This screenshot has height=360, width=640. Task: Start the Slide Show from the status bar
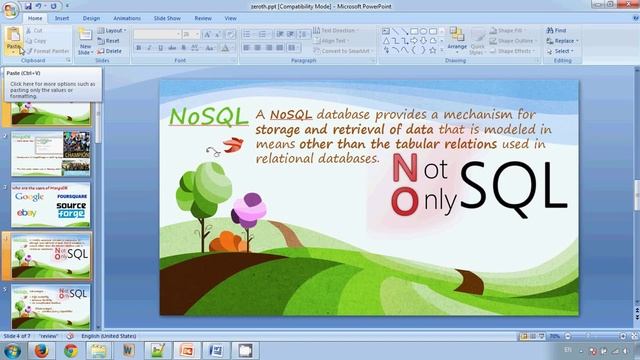point(542,336)
